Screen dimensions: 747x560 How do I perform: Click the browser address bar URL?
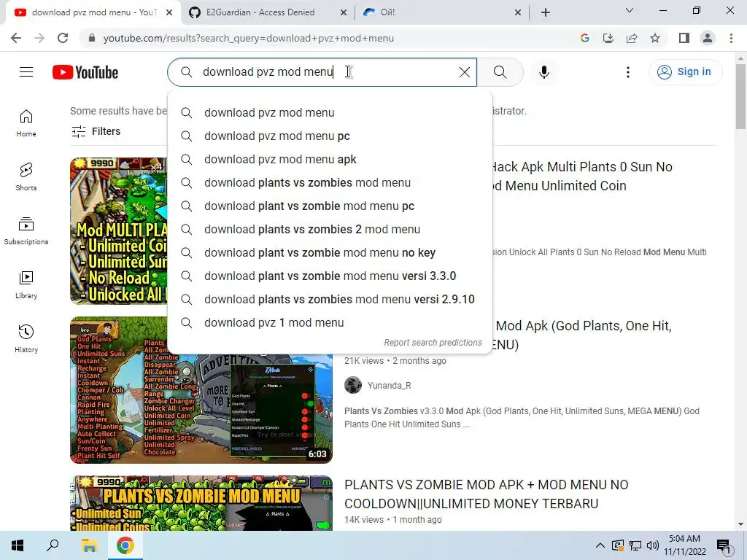[248, 38]
